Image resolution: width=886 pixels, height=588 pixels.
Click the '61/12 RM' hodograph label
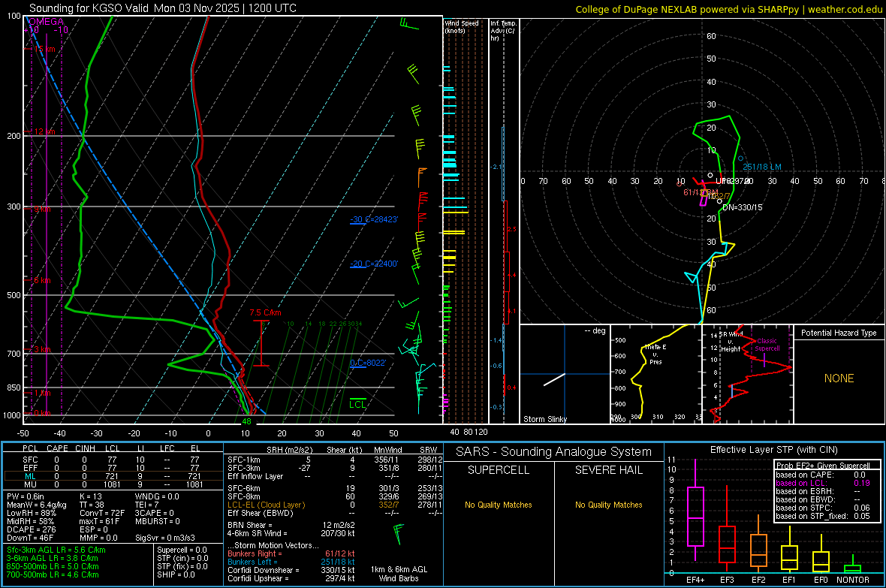click(x=701, y=192)
